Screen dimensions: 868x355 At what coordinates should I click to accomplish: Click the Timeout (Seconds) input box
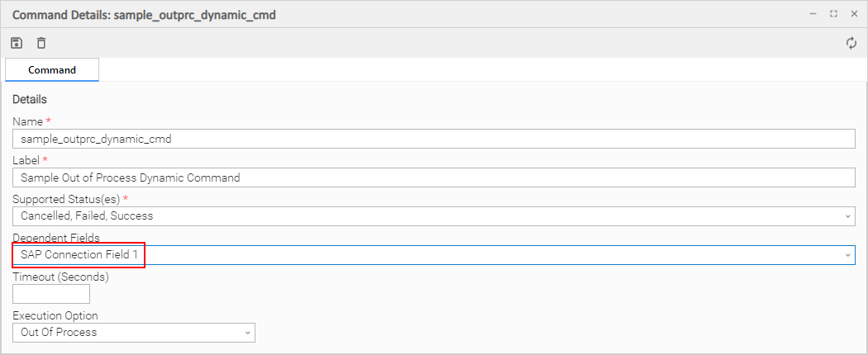(x=51, y=294)
